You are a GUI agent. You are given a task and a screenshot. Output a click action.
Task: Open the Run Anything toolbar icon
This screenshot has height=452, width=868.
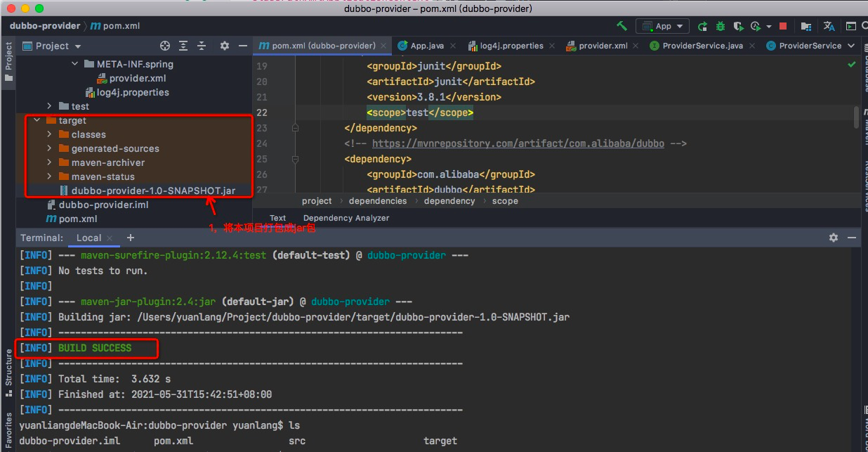tap(850, 26)
